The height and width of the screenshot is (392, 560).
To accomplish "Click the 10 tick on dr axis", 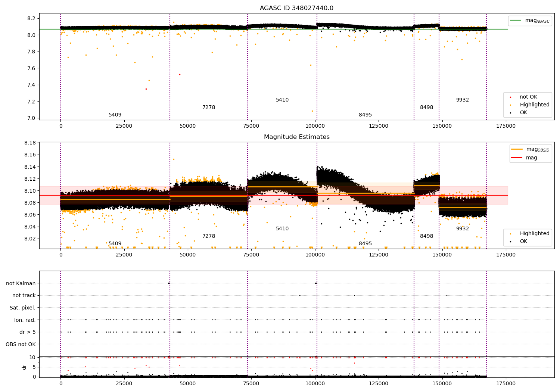I will (32, 357).
